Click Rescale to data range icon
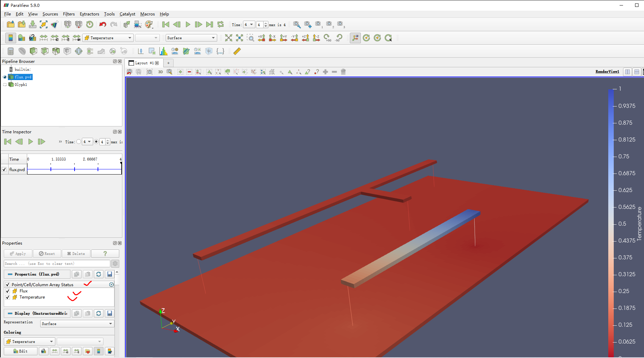This screenshot has width=644, height=358. coord(44,38)
